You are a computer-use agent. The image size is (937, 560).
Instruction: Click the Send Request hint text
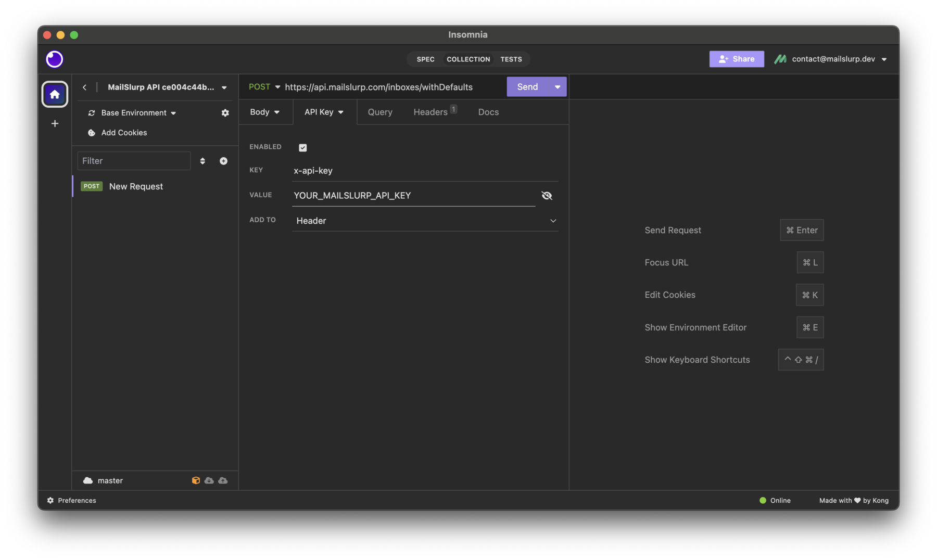pos(673,230)
